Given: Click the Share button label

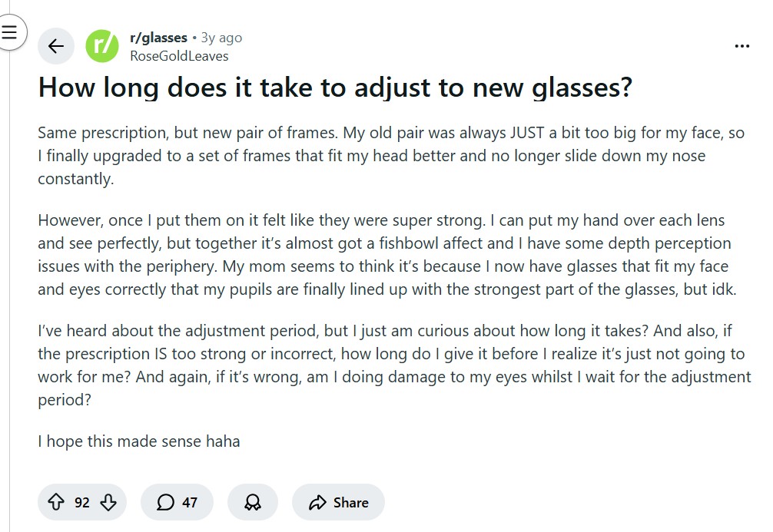Looking at the screenshot, I should 350,503.
